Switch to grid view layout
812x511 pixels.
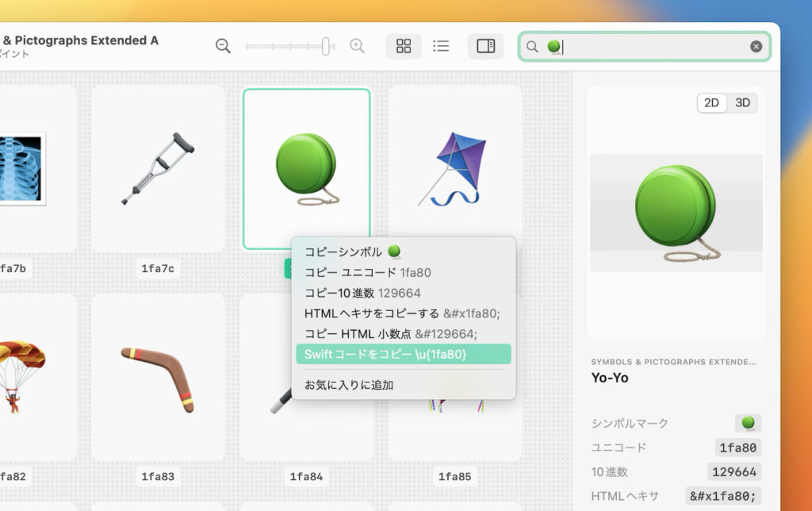pos(404,45)
